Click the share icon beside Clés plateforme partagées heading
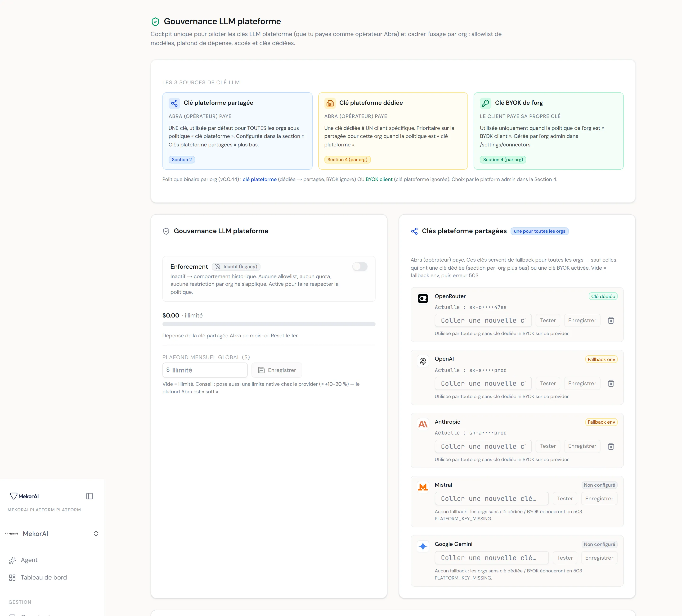682x616 pixels. (x=414, y=231)
